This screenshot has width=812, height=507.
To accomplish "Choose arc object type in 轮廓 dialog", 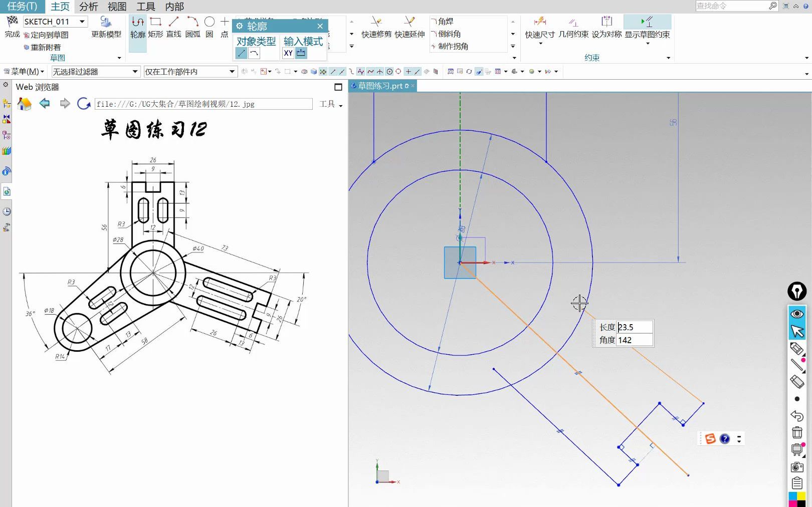I will click(x=254, y=53).
